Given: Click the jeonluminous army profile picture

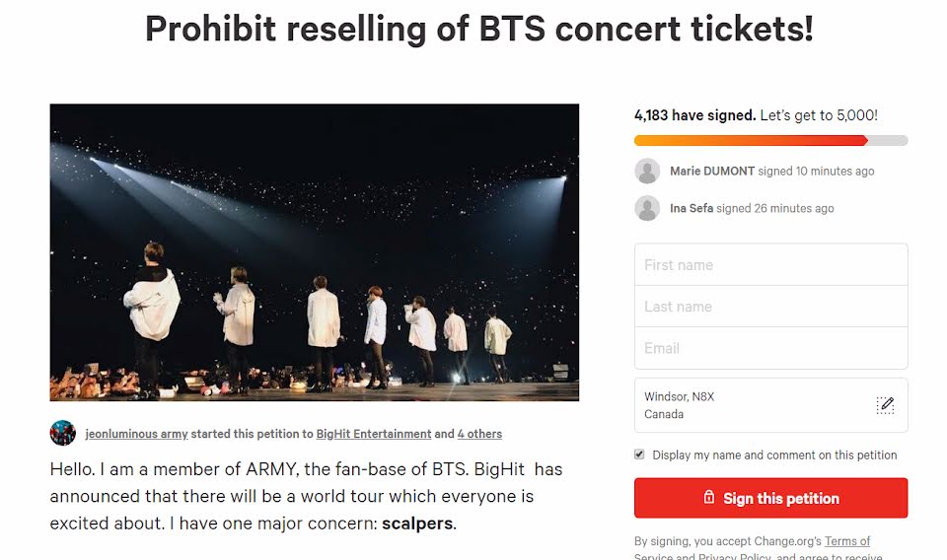Looking at the screenshot, I should [x=63, y=433].
